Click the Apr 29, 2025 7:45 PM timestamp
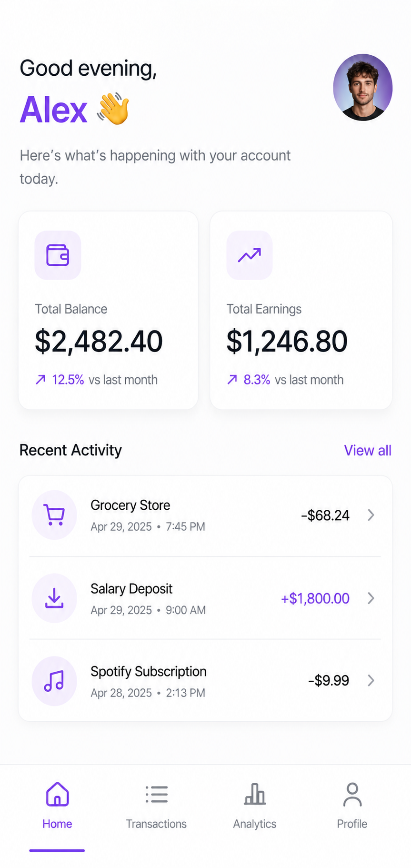Image resolution: width=411 pixels, height=868 pixels. [148, 526]
